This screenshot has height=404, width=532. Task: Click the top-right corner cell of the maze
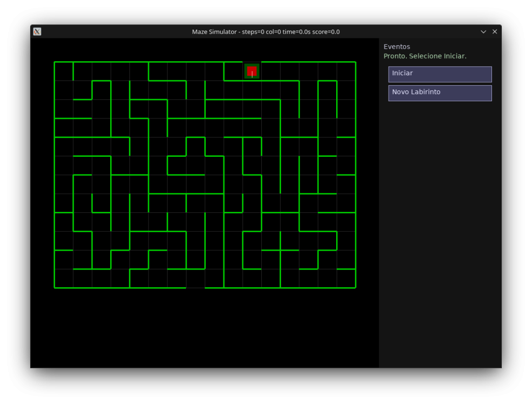pos(346,71)
